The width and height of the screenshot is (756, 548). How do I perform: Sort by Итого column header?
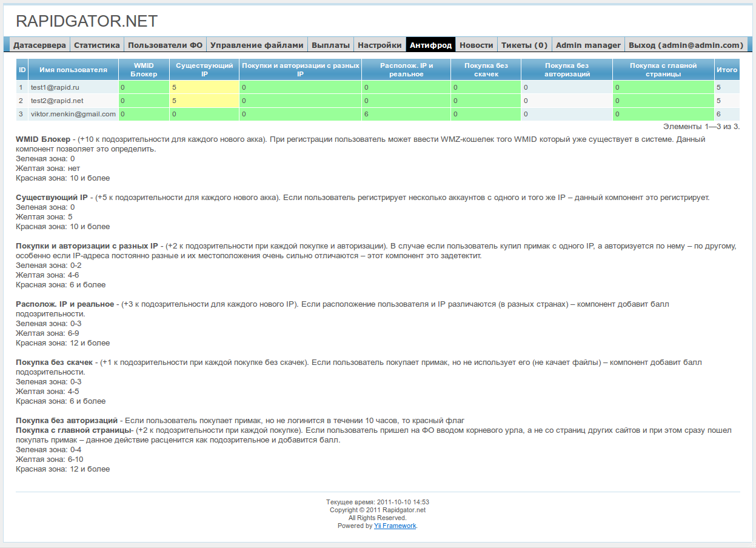[727, 70]
